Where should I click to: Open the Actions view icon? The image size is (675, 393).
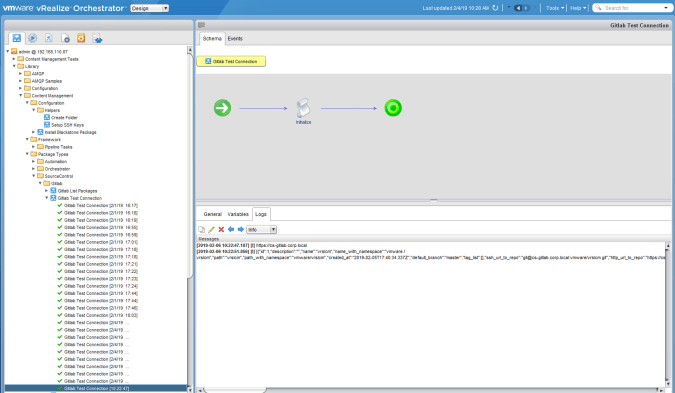pos(49,38)
